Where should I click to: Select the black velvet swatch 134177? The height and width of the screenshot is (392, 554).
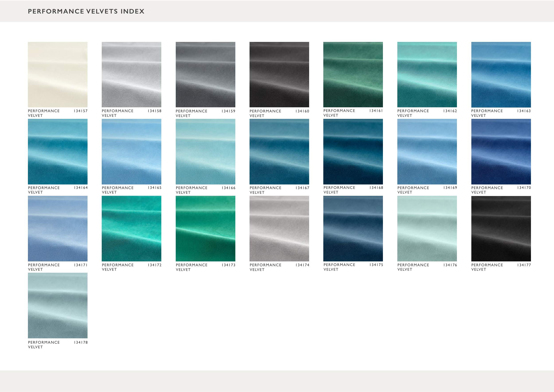(x=501, y=228)
